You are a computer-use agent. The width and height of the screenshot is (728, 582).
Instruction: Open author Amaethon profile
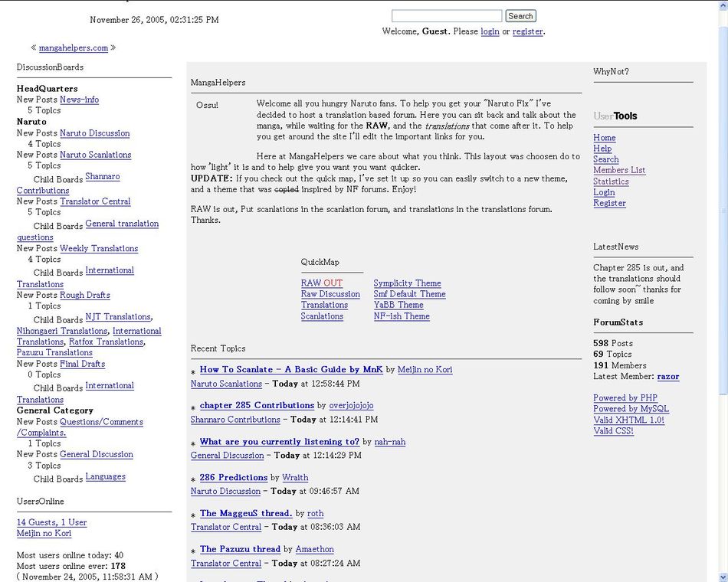pos(314,549)
